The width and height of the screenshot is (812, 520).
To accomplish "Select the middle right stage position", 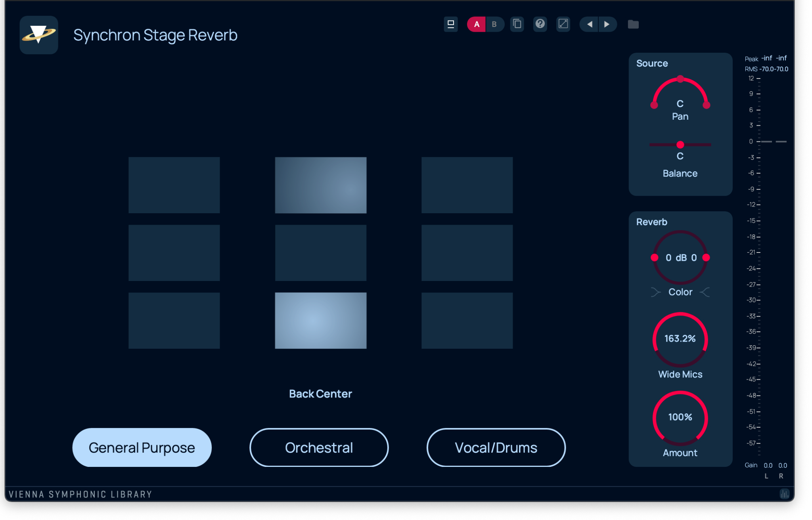I will tap(467, 253).
